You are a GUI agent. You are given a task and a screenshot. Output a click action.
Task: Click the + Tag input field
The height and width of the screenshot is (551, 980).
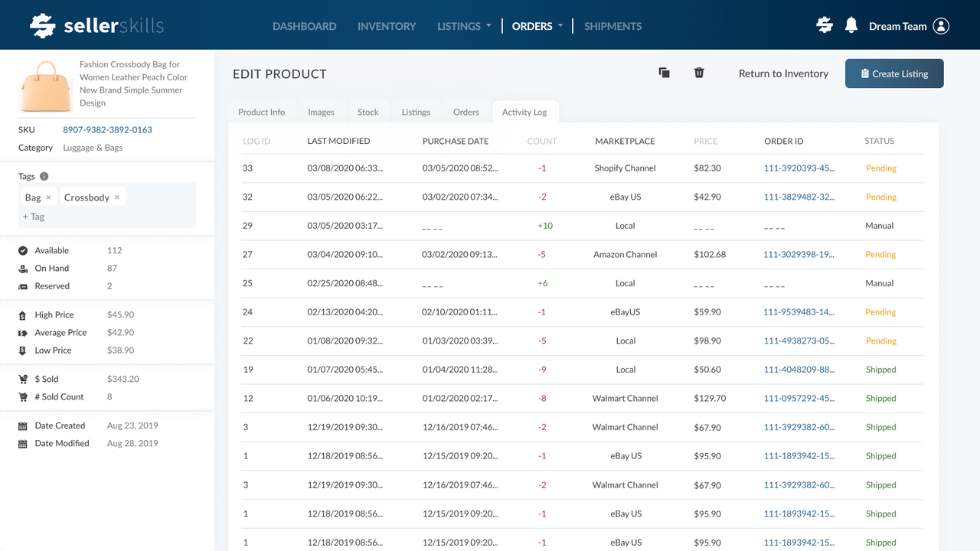(x=107, y=217)
